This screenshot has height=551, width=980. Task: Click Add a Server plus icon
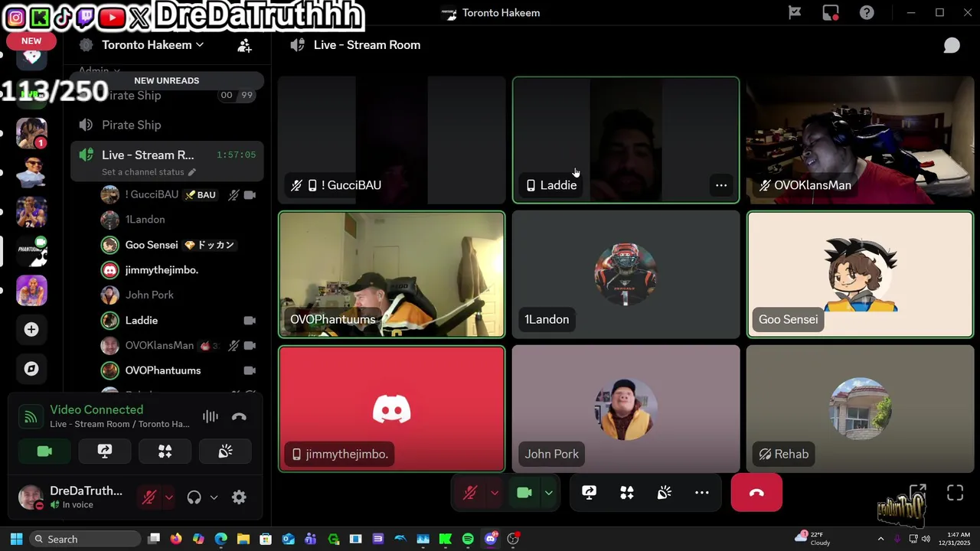pyautogui.click(x=31, y=329)
